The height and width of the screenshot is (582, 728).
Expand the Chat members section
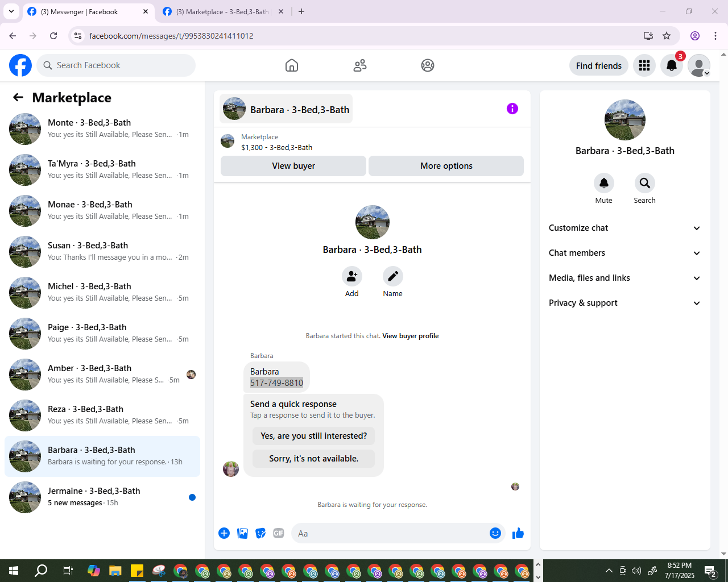tap(624, 253)
